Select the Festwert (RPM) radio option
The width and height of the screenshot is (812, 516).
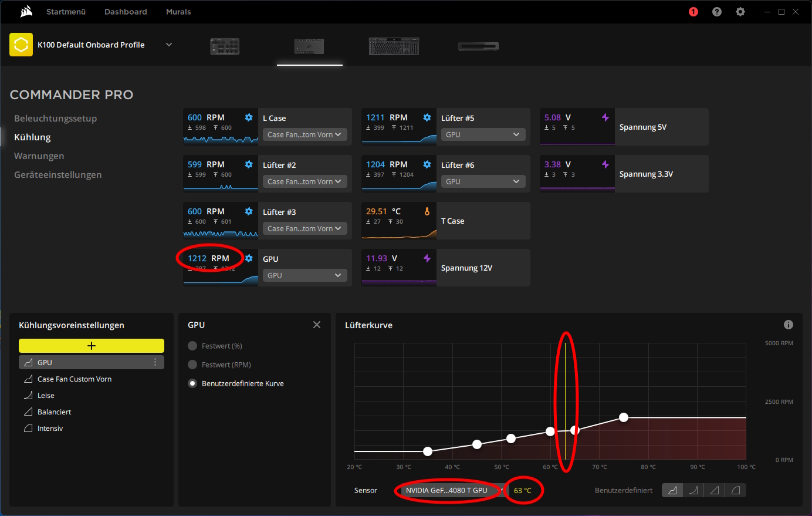tap(192, 365)
